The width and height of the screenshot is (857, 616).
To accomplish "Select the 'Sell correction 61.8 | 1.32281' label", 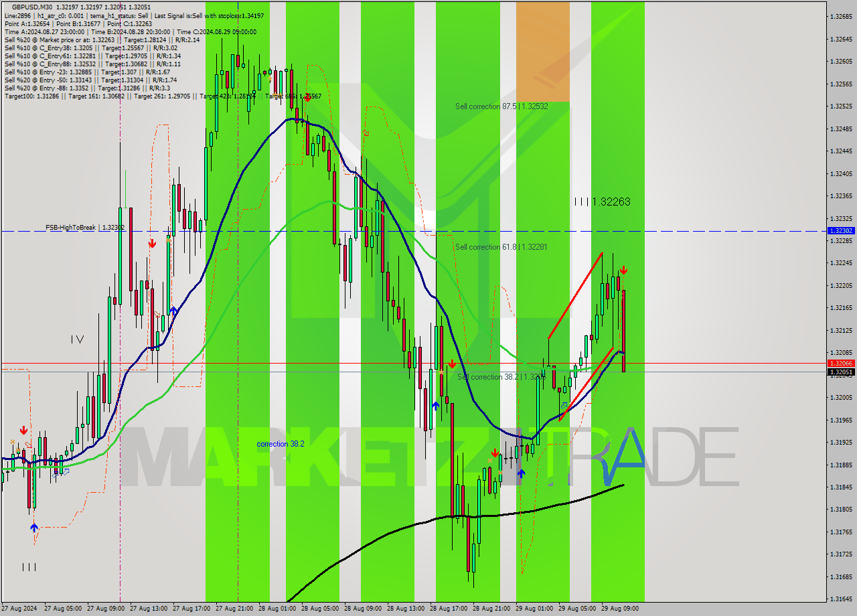I will (x=501, y=247).
